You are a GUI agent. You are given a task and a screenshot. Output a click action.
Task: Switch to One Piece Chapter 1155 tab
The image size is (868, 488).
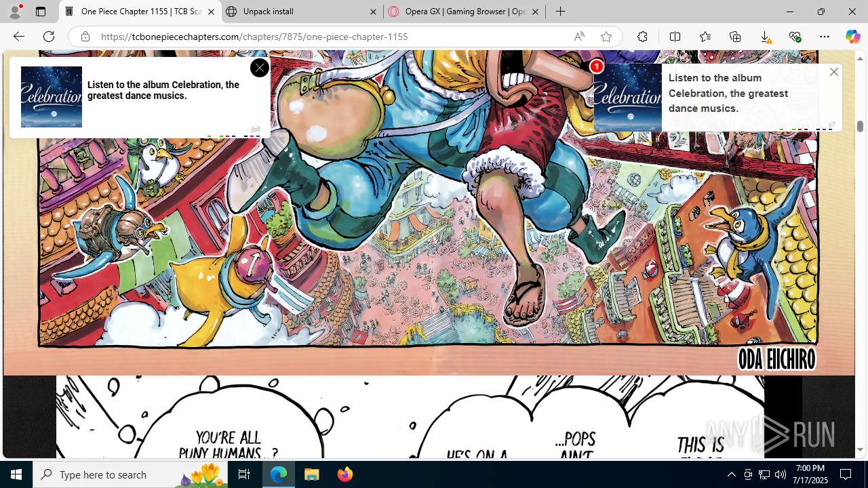tap(140, 12)
